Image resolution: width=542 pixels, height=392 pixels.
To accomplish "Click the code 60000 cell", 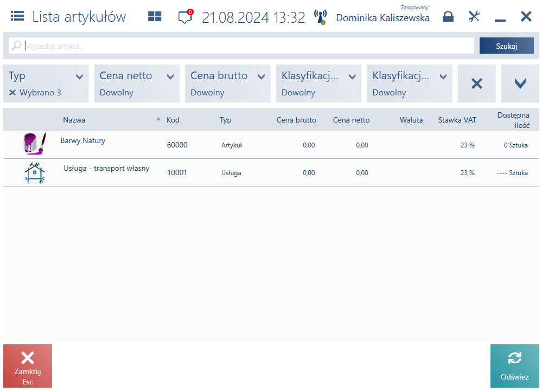I will tap(177, 145).
